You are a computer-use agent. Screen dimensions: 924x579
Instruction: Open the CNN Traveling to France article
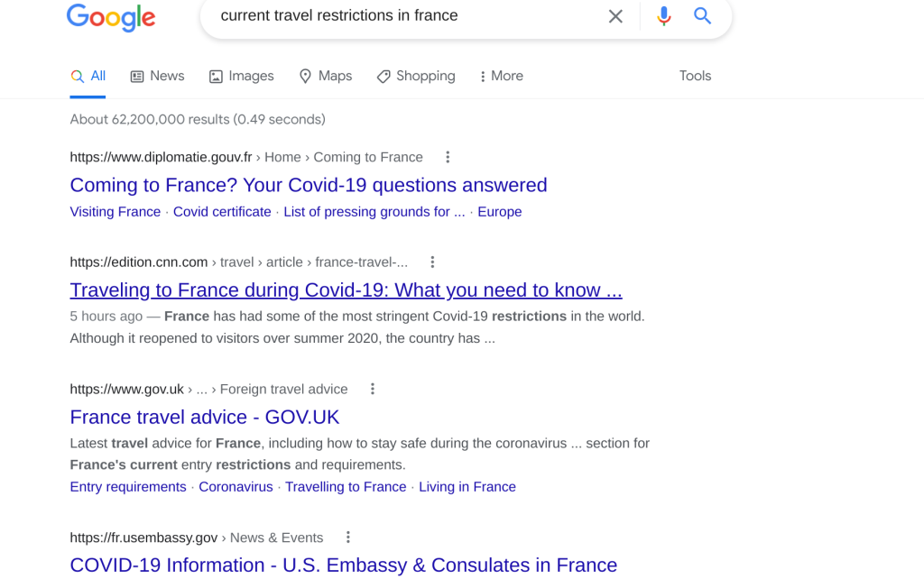click(x=346, y=290)
